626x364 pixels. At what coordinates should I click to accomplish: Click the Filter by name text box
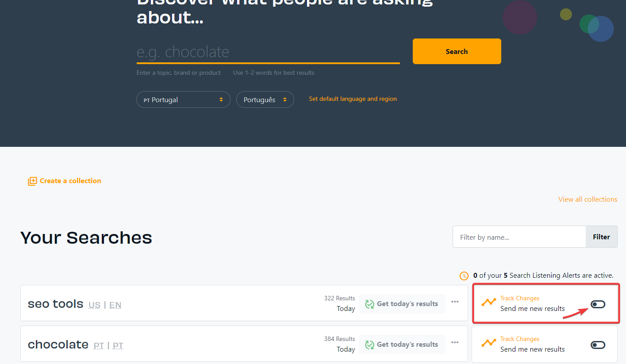coord(519,237)
